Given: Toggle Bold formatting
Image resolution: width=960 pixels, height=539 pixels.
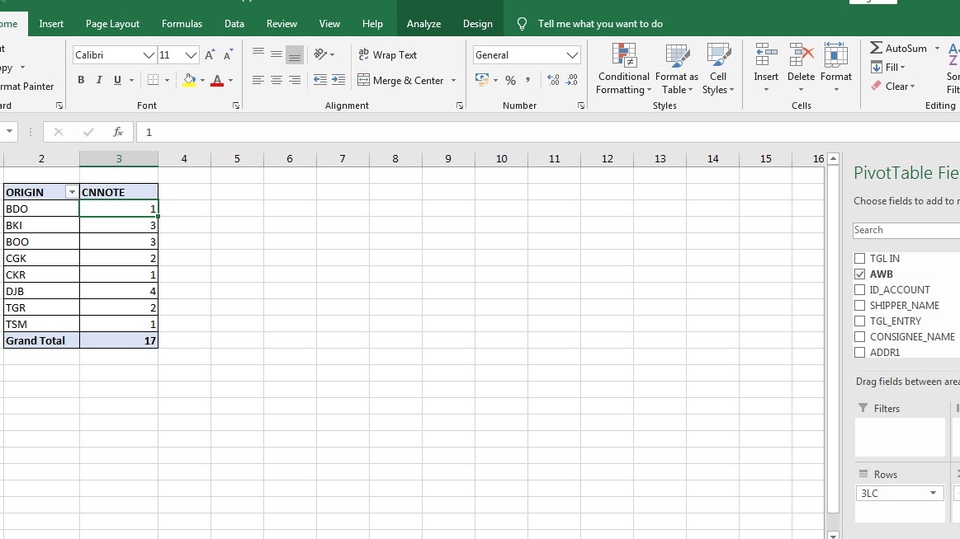Looking at the screenshot, I should (81, 80).
